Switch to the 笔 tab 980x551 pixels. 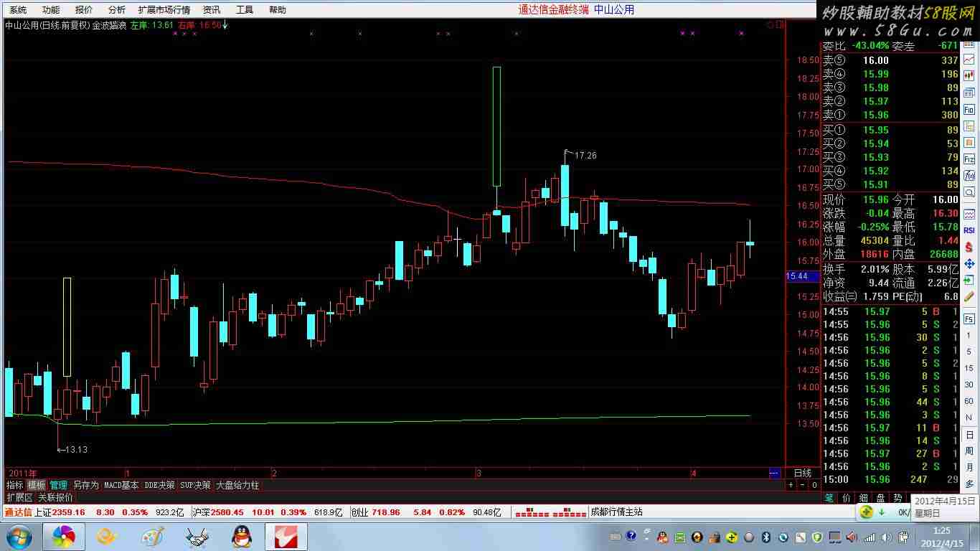(x=829, y=497)
